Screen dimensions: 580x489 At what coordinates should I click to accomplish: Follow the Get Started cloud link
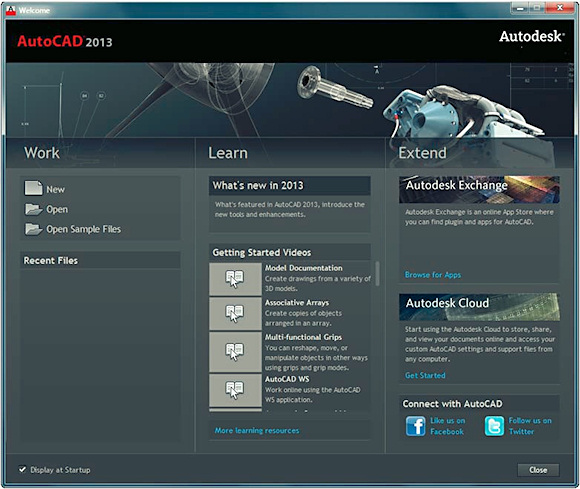click(425, 375)
